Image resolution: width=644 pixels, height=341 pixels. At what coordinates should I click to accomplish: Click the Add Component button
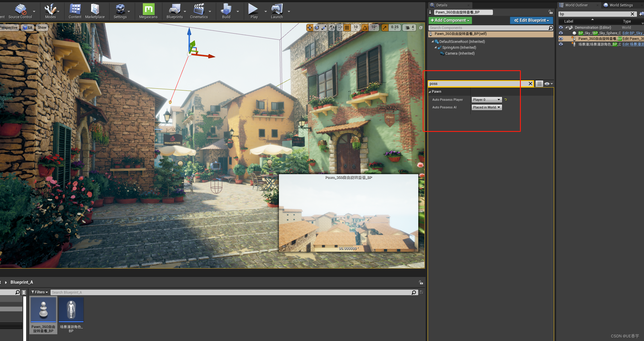(x=450, y=20)
